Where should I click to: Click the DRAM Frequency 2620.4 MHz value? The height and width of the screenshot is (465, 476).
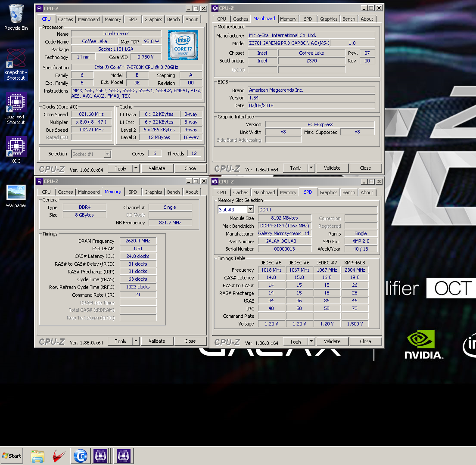138,241
